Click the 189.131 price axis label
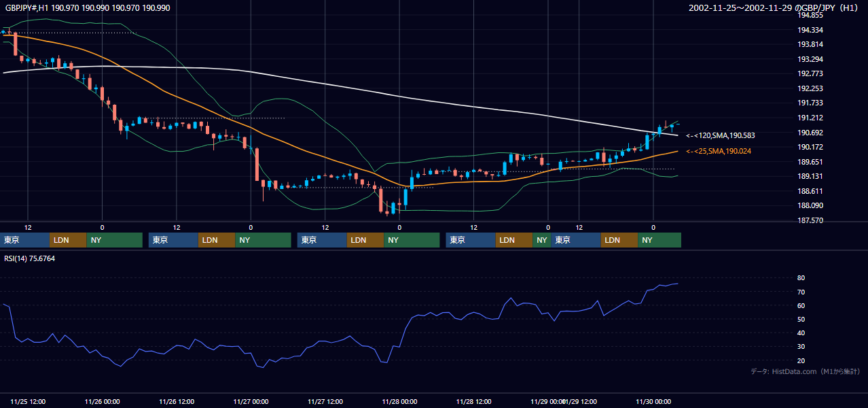868x408 pixels. [811, 176]
